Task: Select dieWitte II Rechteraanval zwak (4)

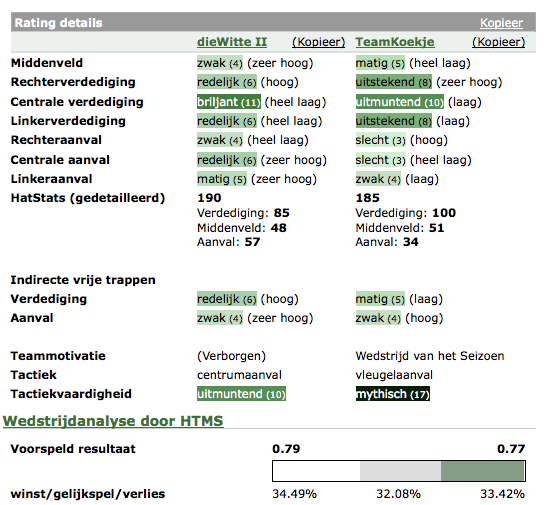Action: click(x=220, y=140)
